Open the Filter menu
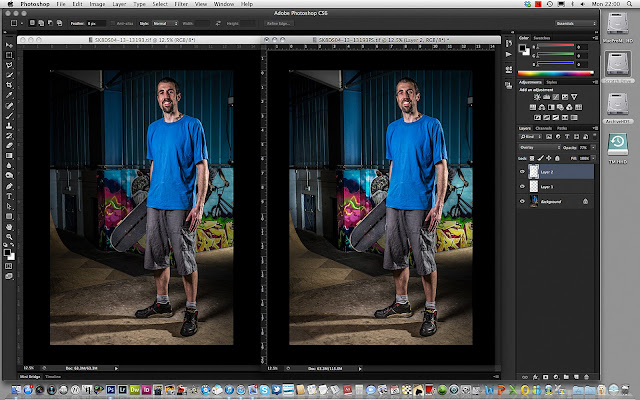Image resolution: width=640 pixels, height=400 pixels. [x=181, y=4]
